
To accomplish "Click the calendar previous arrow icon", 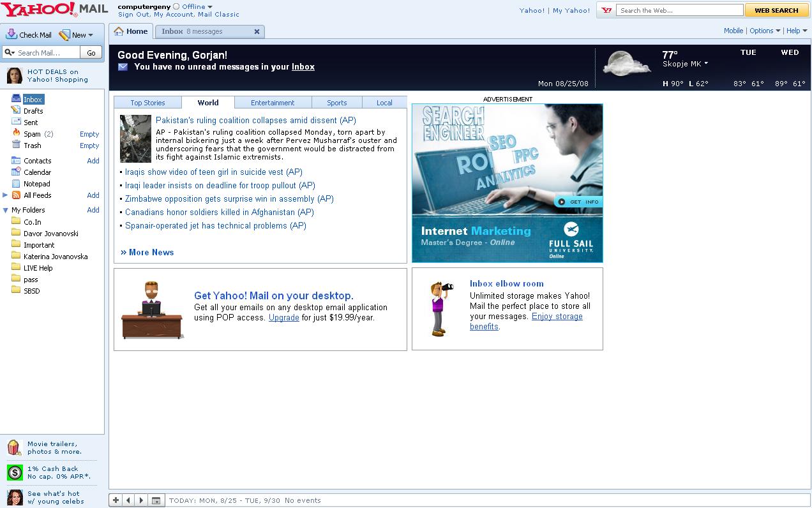I will [128, 500].
